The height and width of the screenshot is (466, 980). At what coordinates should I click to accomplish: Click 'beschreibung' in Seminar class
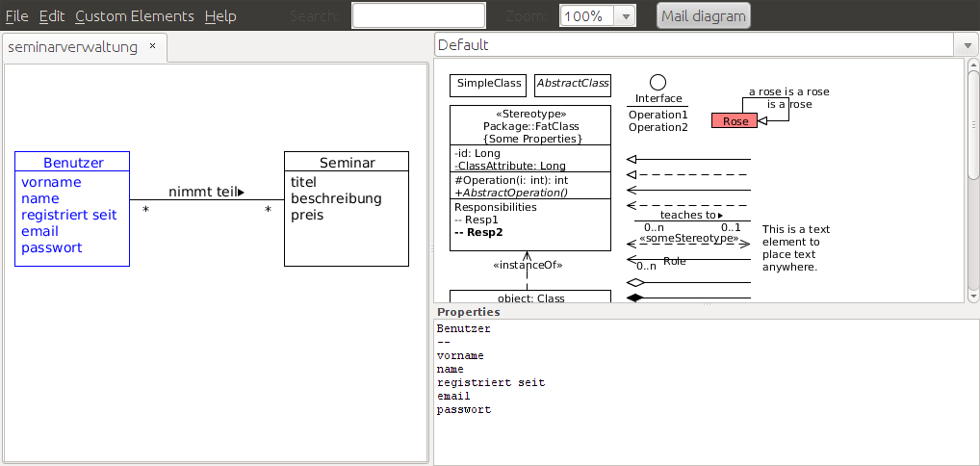pos(336,198)
